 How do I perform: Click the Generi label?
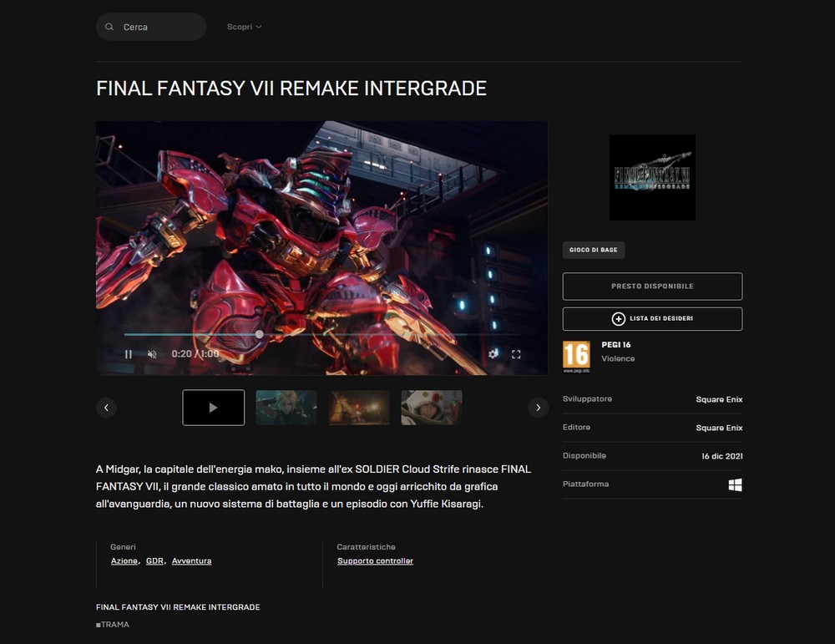point(123,547)
